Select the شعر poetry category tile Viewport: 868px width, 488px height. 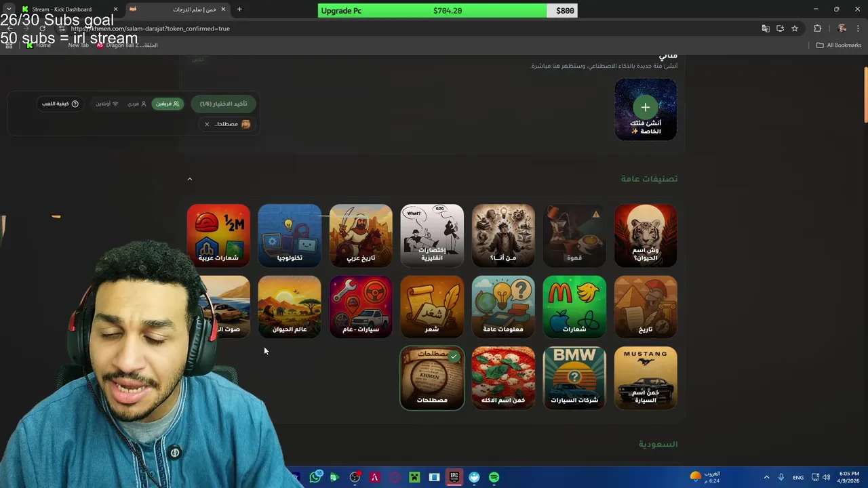pyautogui.click(x=432, y=307)
